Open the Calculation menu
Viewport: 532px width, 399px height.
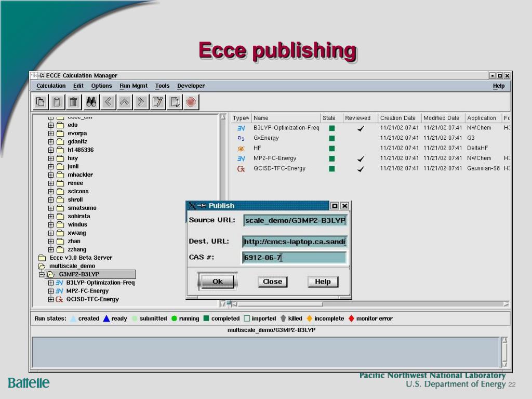(x=51, y=86)
